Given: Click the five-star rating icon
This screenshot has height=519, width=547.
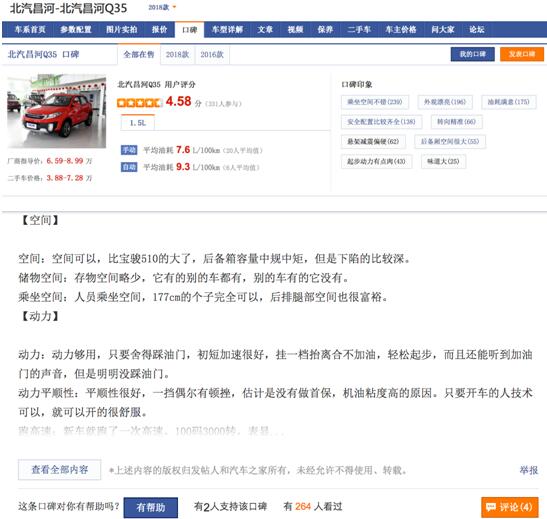Looking at the screenshot, I should tap(139, 103).
